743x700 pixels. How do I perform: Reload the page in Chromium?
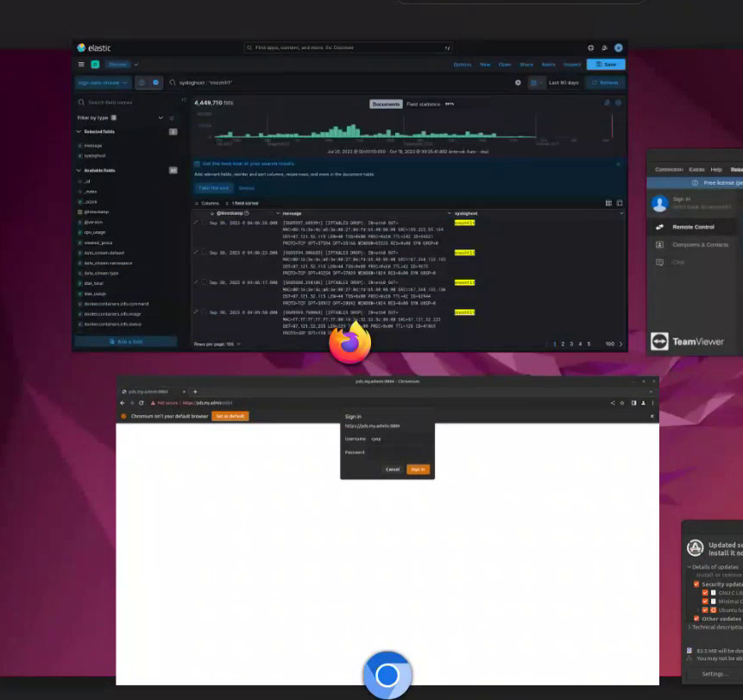click(142, 403)
